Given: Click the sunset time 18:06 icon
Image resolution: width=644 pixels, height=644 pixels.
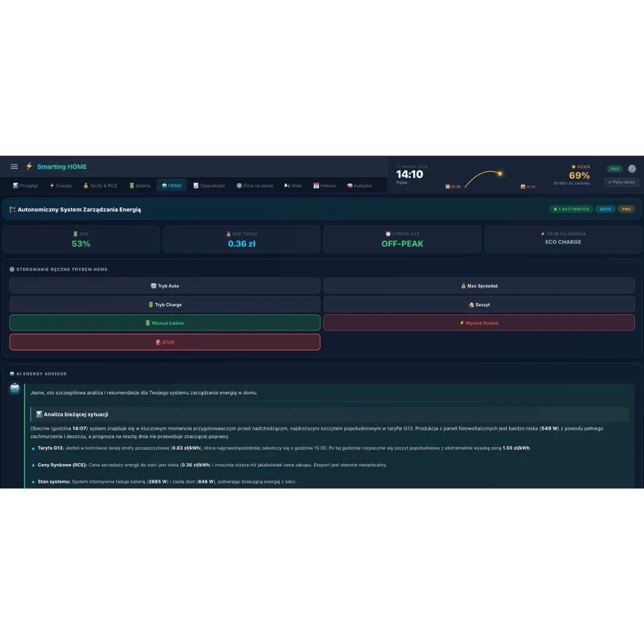Looking at the screenshot, I should coord(523,187).
